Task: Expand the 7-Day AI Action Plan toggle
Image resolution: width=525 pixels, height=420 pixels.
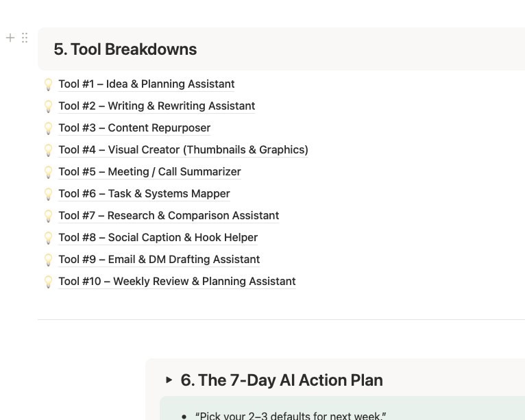Action: pyautogui.click(x=169, y=380)
